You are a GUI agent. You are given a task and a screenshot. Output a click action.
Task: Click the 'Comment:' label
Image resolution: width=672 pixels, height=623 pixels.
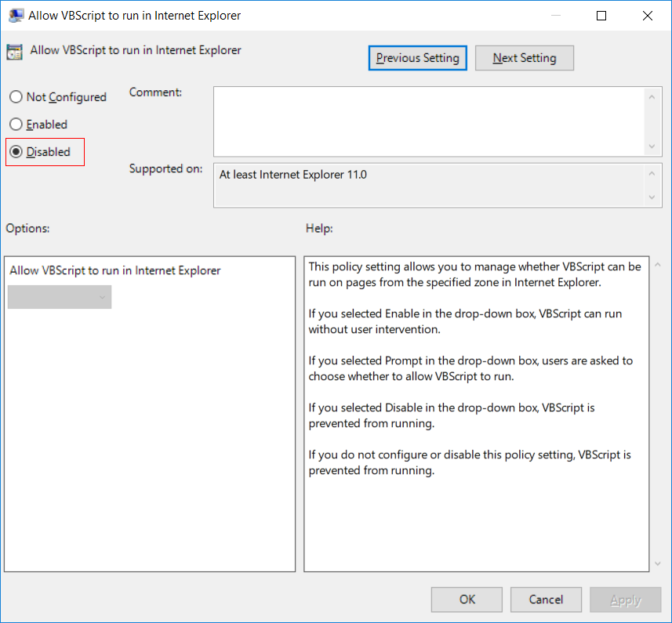tap(155, 92)
